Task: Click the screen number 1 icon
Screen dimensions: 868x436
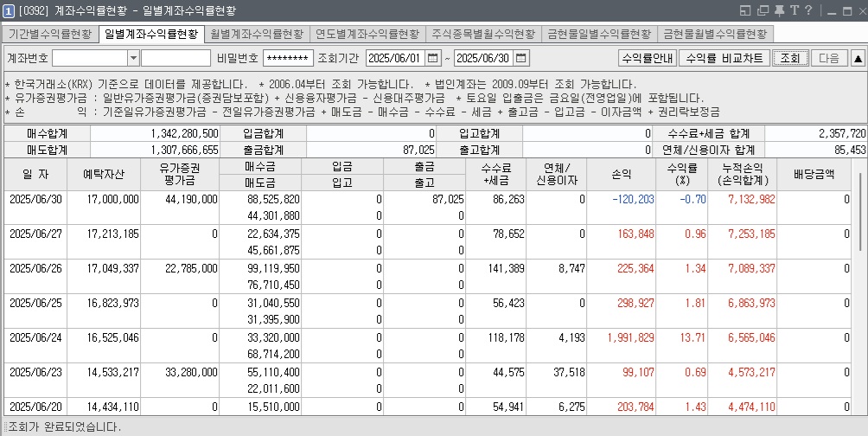Action: click(9, 10)
